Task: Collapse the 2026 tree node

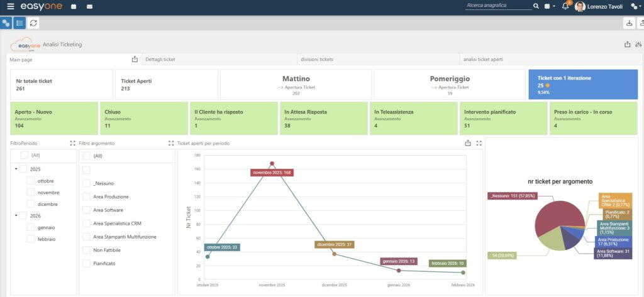Action: tap(15, 215)
